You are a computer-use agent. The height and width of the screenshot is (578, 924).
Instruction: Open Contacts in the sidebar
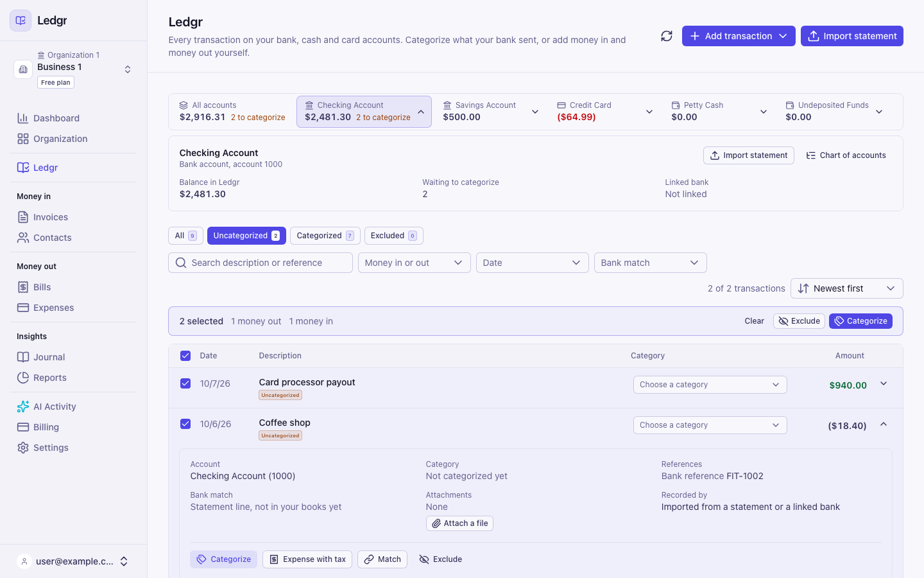click(73, 238)
